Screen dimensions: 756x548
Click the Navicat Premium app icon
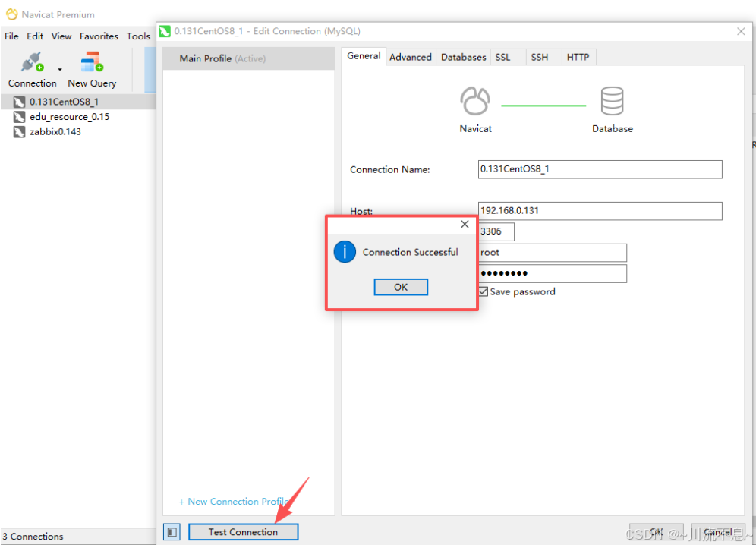point(11,14)
